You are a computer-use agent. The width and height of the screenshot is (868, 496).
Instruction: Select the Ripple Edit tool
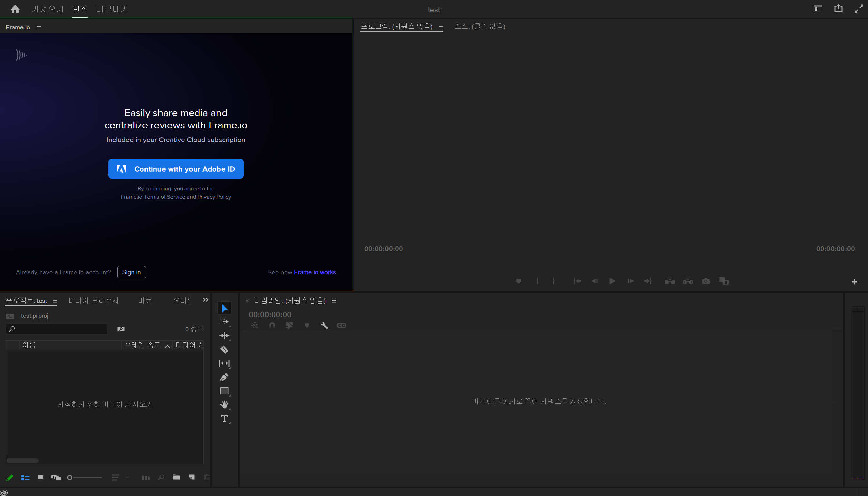[224, 336]
